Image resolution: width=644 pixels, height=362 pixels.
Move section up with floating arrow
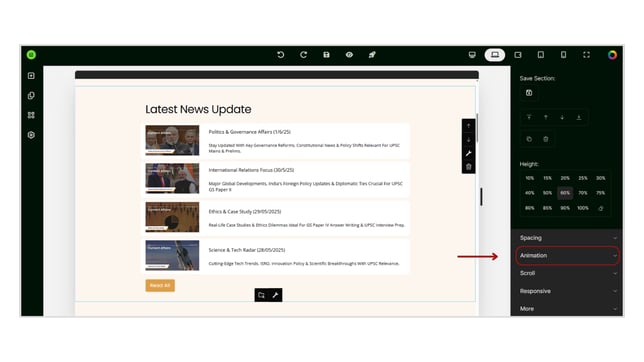(469, 126)
